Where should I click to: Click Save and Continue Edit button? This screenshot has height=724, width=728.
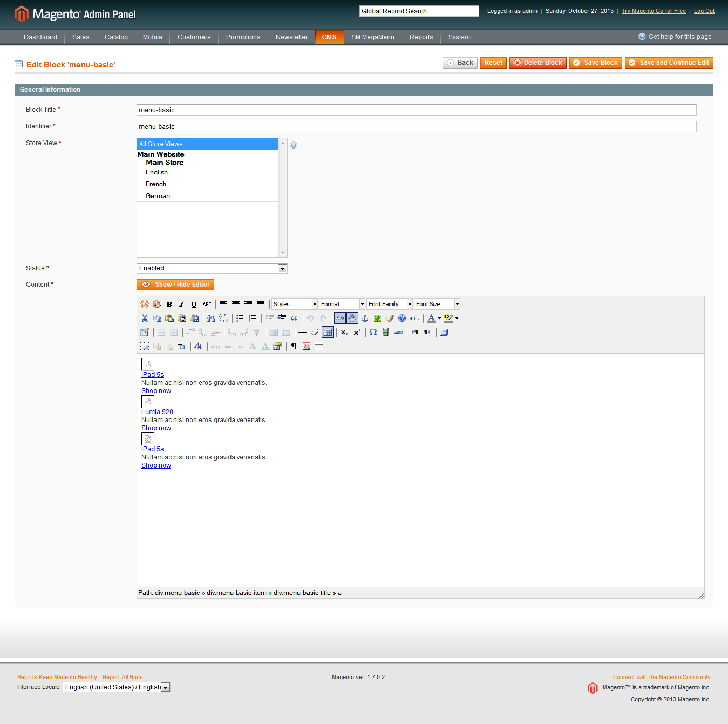point(669,63)
